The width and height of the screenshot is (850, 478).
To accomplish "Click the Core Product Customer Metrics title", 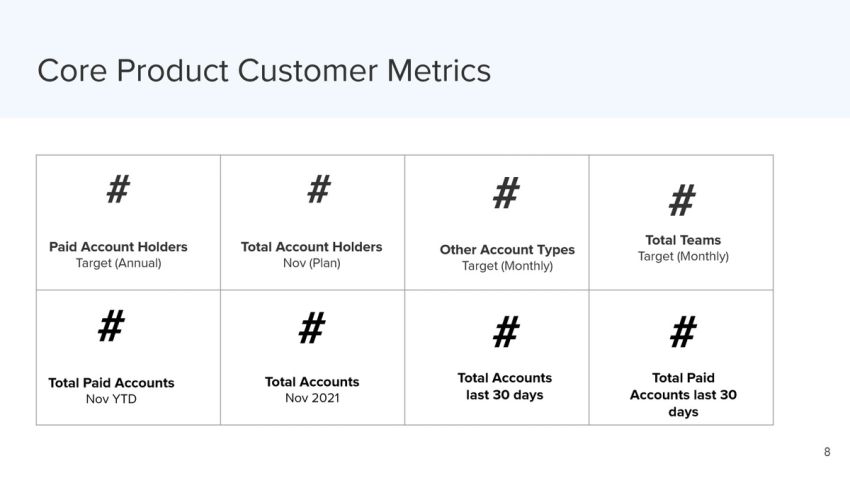I will coord(264,71).
